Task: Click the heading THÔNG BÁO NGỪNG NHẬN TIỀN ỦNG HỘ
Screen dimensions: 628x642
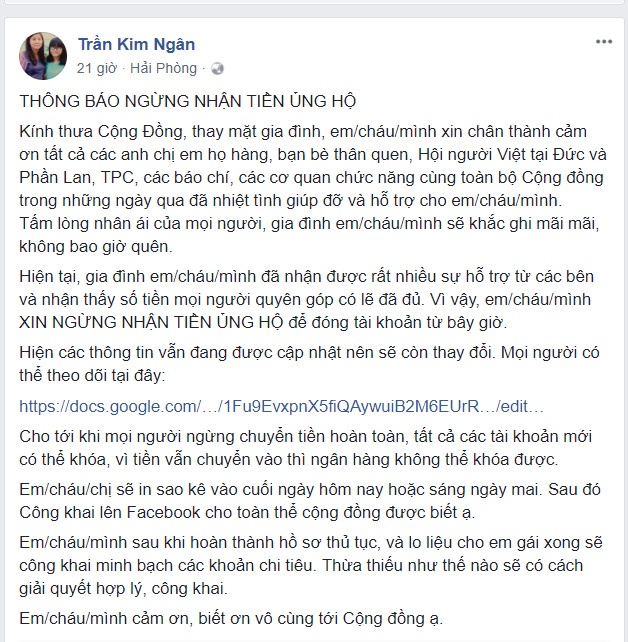Action: (187, 101)
